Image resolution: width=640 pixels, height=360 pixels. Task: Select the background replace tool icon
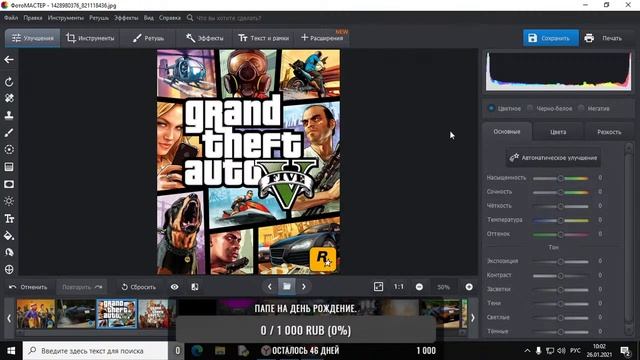click(9, 252)
